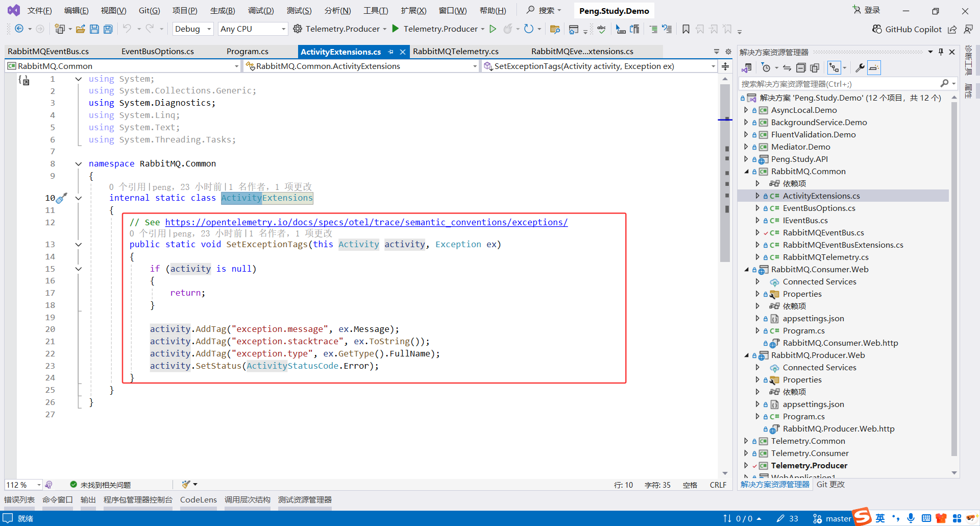Start Telemetry.Producer with the green play button
Image resolution: width=980 pixels, height=526 pixels.
395,29
